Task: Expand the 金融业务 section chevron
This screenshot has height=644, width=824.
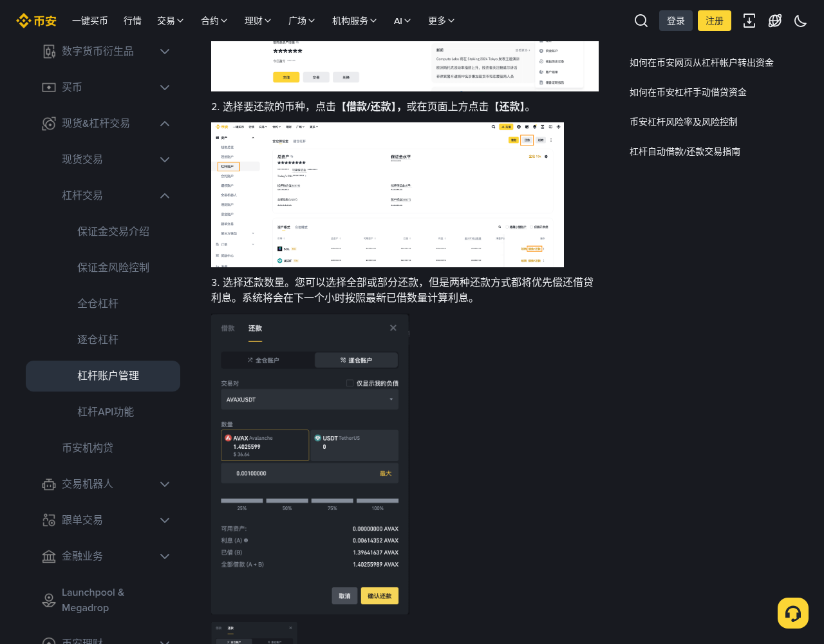Action: [x=165, y=556]
